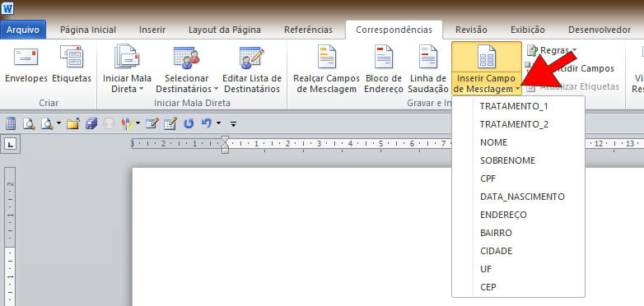Click the form with pencil icon

[152, 123]
